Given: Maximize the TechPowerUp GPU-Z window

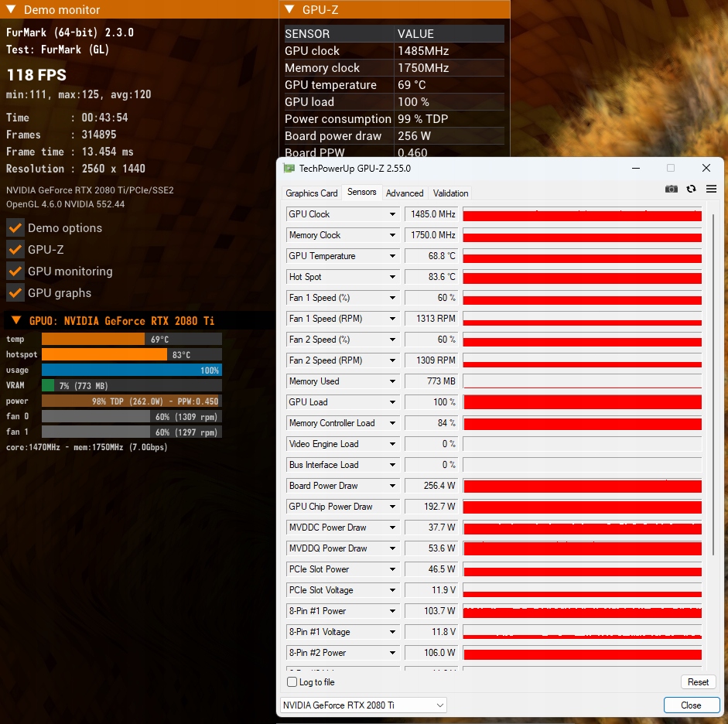Looking at the screenshot, I should click(671, 168).
